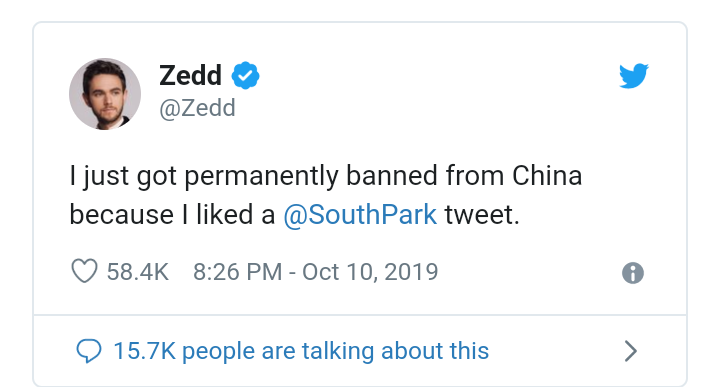Click the 58.4K likes count
The image size is (720, 387).
point(138,272)
